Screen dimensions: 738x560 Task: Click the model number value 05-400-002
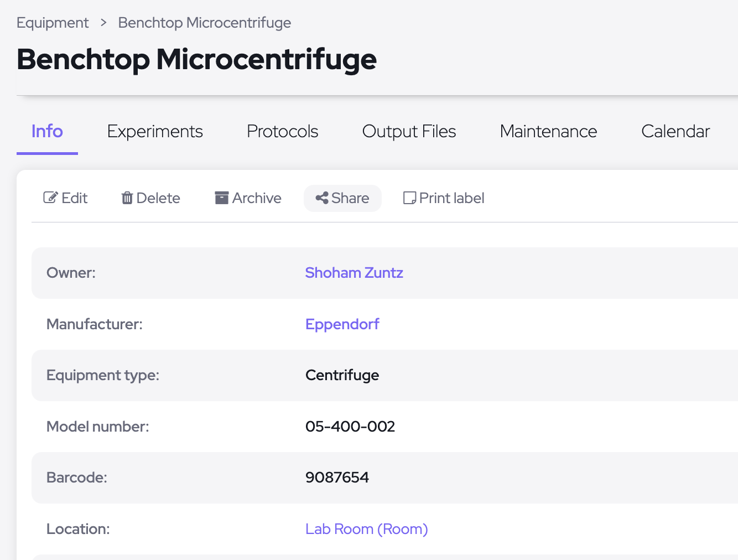click(x=350, y=427)
